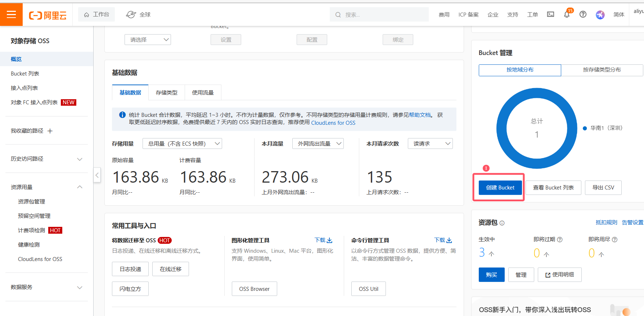Click the user avatar icon
Viewport: 644px width, 316px height.
(x=600, y=15)
